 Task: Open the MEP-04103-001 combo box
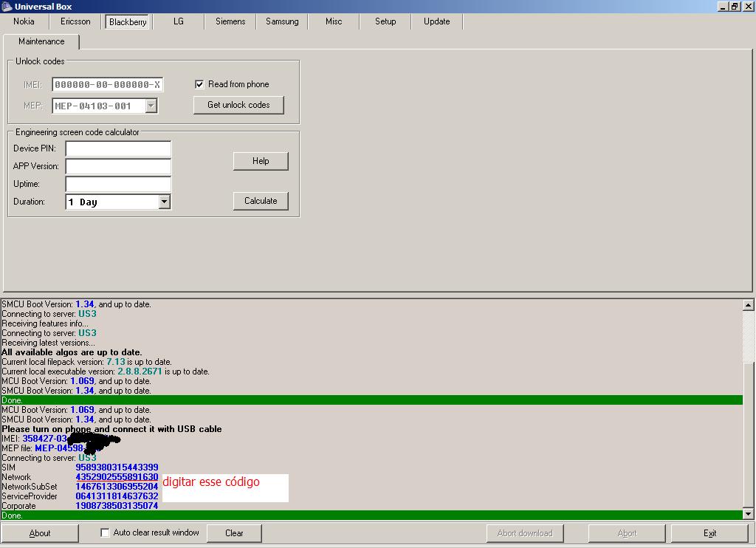coord(105,106)
